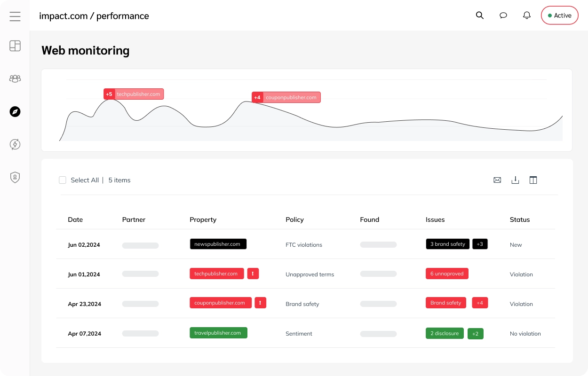
Task: Sort by the Date column header
Action: (75, 219)
